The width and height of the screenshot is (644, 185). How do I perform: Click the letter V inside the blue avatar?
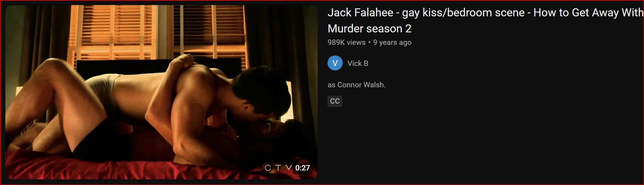click(335, 63)
